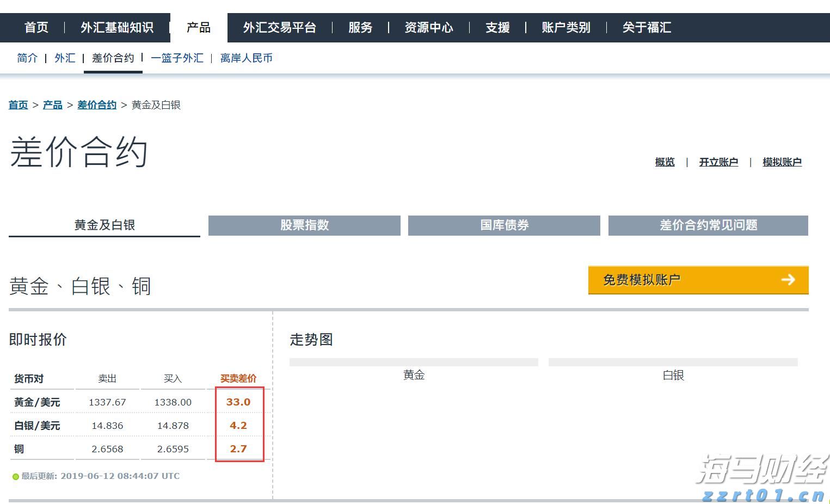Open the 产品 menu

click(x=198, y=27)
